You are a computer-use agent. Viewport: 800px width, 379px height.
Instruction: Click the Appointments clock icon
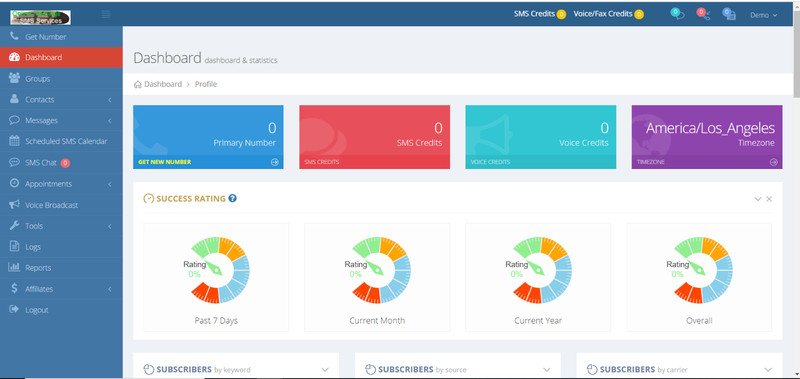(x=14, y=183)
